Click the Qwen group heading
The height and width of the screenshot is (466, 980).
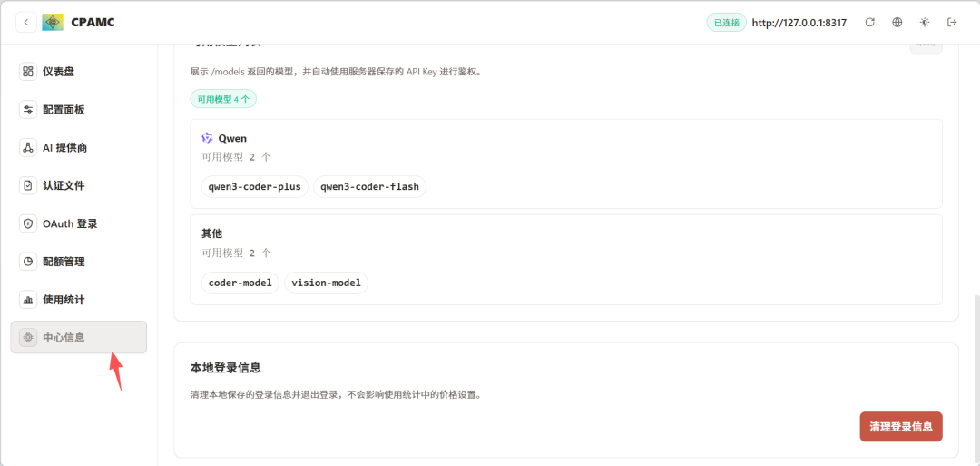[x=232, y=138]
